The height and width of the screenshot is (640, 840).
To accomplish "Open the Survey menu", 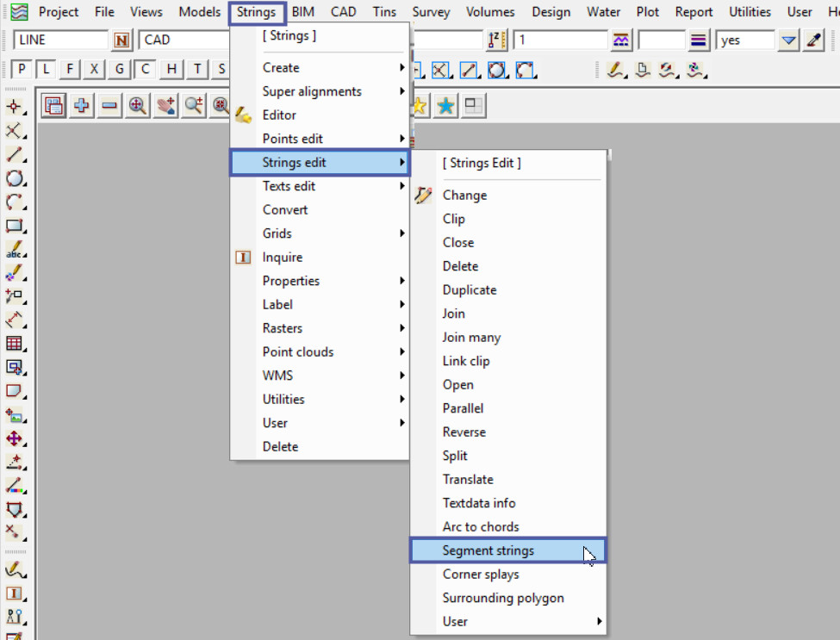I will (x=432, y=12).
